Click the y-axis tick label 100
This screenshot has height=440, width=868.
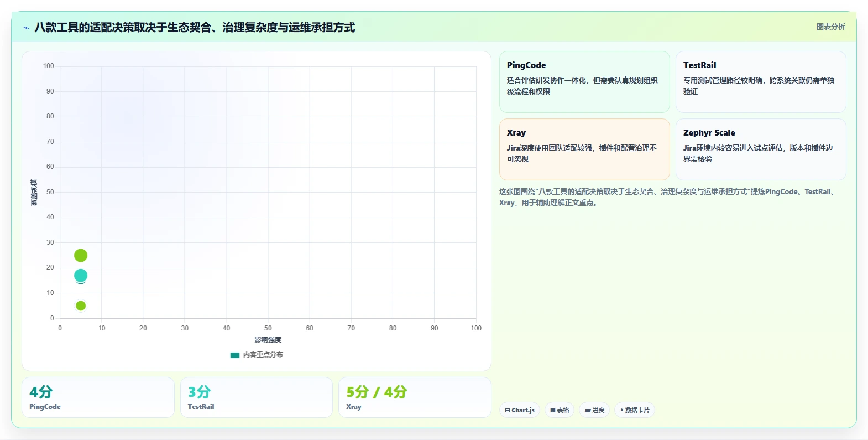click(x=49, y=66)
